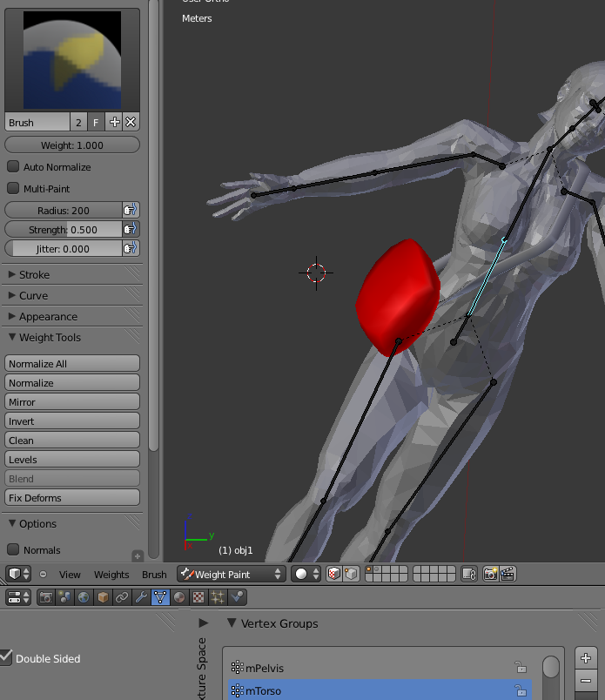Image resolution: width=605 pixels, height=700 pixels.
Task: Collapse the Vertex Groups panel
Action: pyautogui.click(x=232, y=623)
